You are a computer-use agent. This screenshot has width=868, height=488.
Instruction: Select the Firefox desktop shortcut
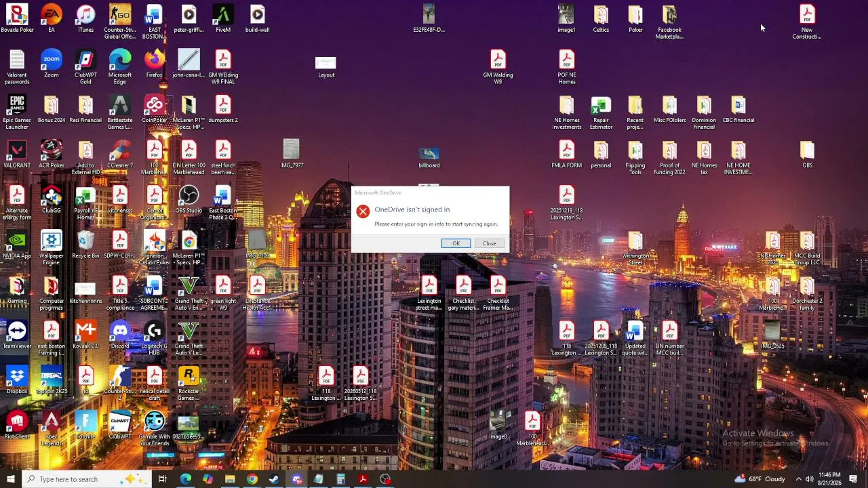coord(154,64)
